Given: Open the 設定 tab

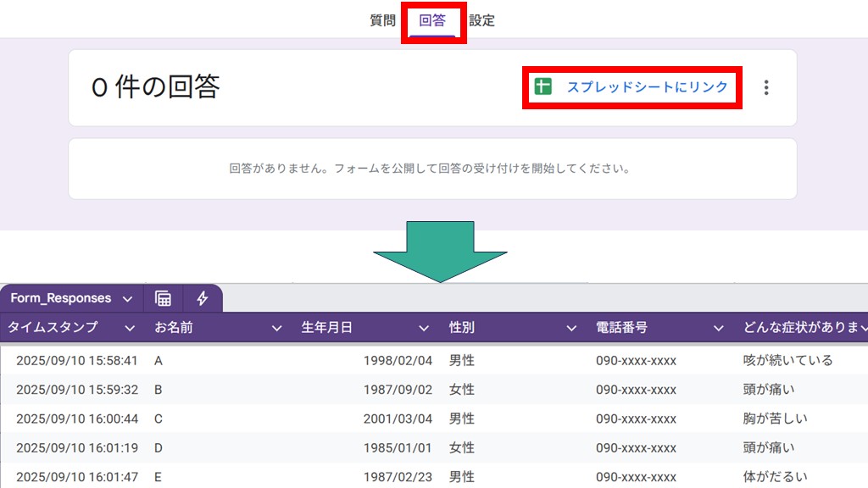Looking at the screenshot, I should click(x=482, y=19).
